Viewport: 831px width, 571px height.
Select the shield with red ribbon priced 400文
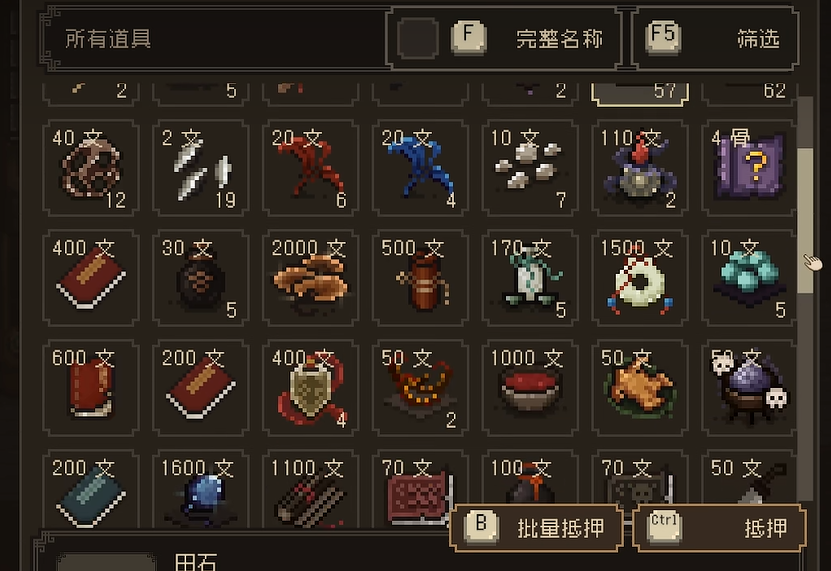[311, 388]
